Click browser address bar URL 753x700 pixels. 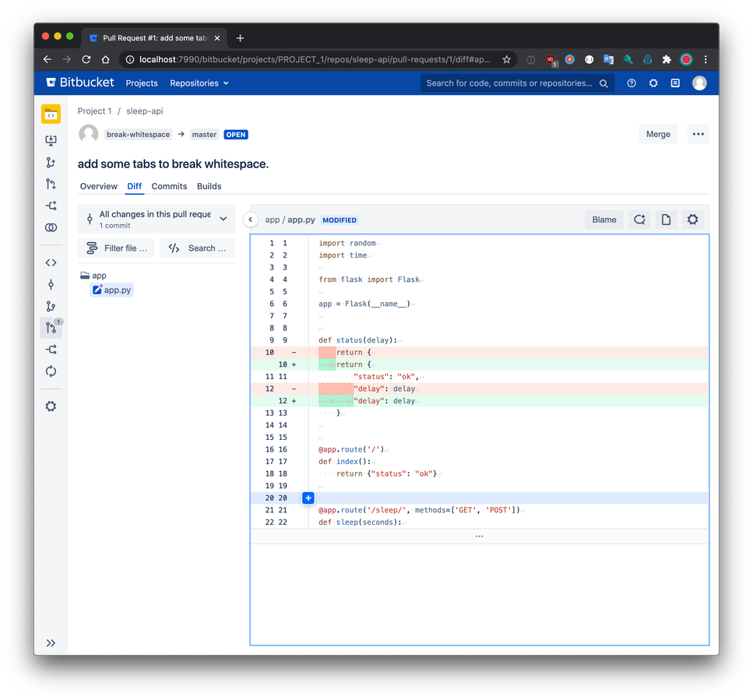(x=315, y=59)
